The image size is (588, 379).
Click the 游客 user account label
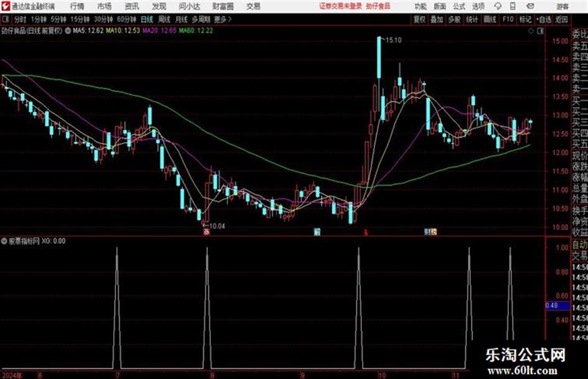point(562,6)
